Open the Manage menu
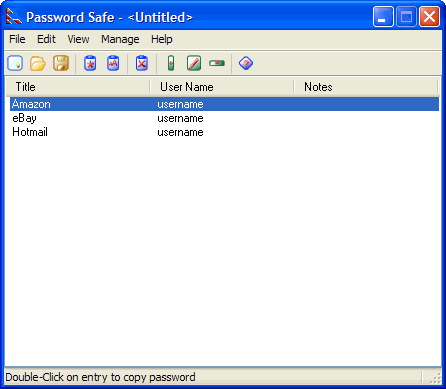Viewport: 446px width, 389px height. coord(120,39)
